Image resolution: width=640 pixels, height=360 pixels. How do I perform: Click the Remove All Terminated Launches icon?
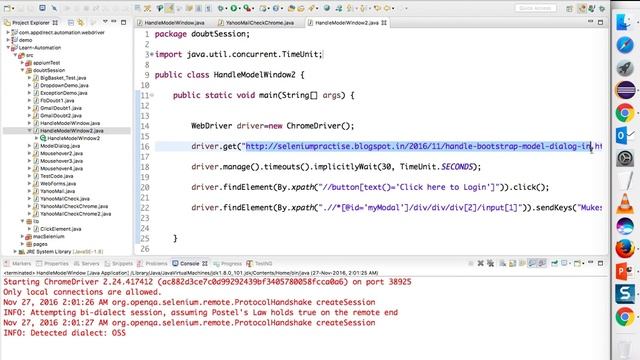pyautogui.click(x=490, y=263)
